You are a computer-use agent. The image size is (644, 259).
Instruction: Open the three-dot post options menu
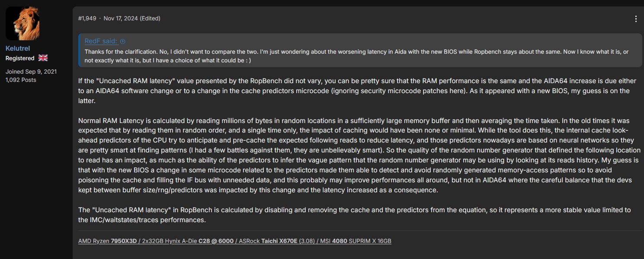pos(635,19)
